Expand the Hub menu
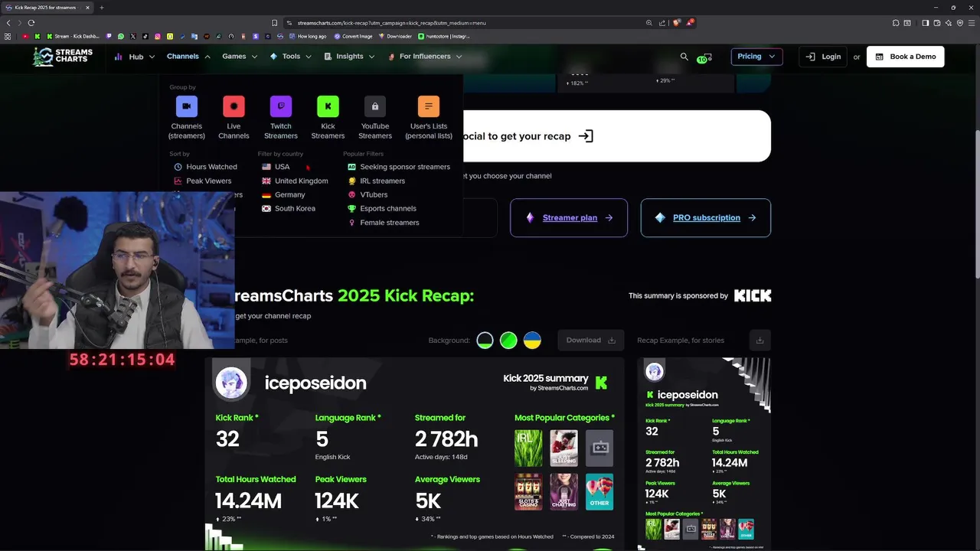Screen dimensions: 980x551 (x=135, y=57)
